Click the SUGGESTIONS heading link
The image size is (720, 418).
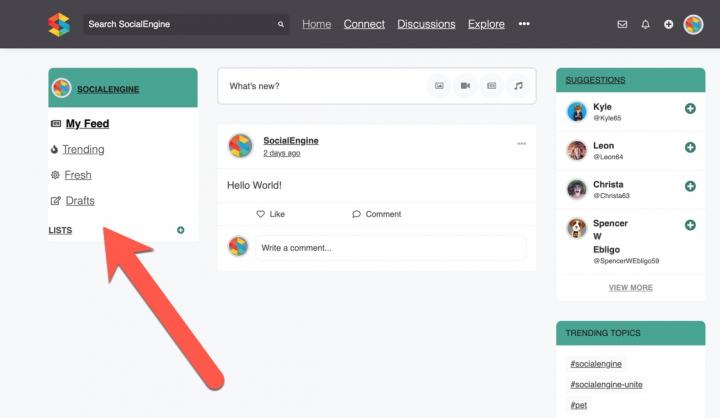(595, 80)
